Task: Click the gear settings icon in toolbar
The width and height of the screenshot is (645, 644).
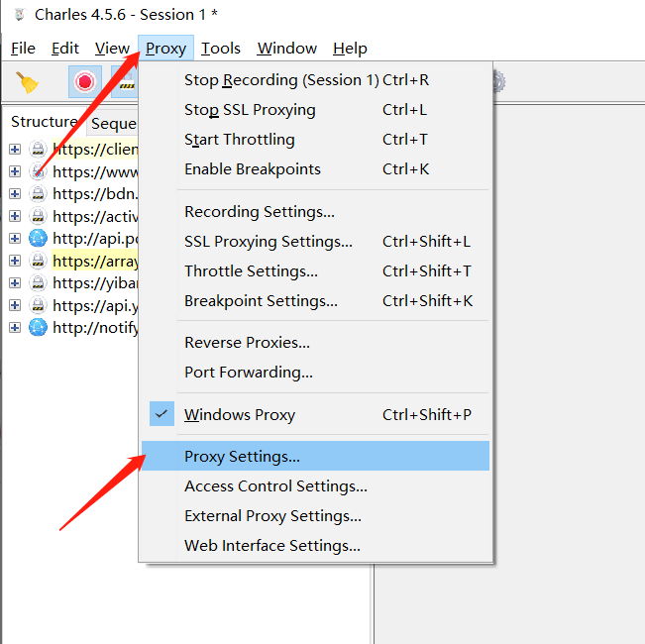Action: 499,81
